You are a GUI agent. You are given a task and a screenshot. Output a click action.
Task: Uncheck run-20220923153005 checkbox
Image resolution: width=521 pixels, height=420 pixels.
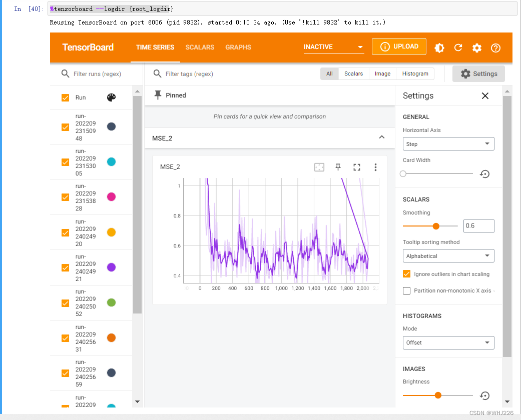tap(65, 162)
